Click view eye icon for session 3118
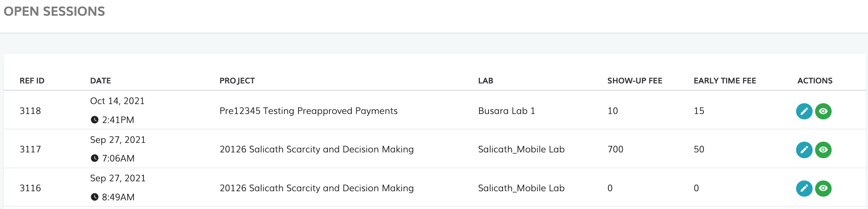The height and width of the screenshot is (209, 868). [823, 111]
